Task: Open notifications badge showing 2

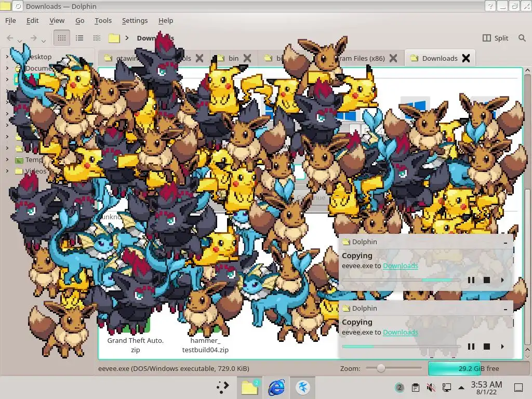Action: pyautogui.click(x=400, y=388)
